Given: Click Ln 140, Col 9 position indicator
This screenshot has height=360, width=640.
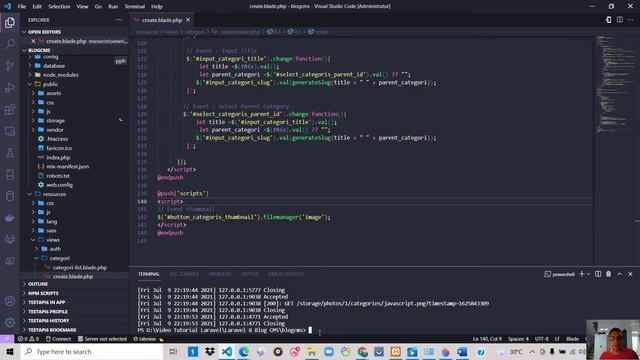Looking at the screenshot, I should click(x=487, y=339).
